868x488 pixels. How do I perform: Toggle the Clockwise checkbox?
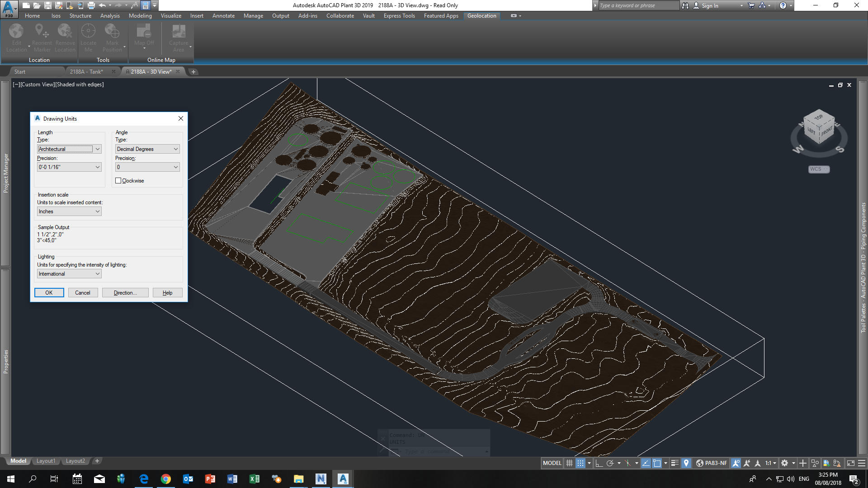coord(118,181)
